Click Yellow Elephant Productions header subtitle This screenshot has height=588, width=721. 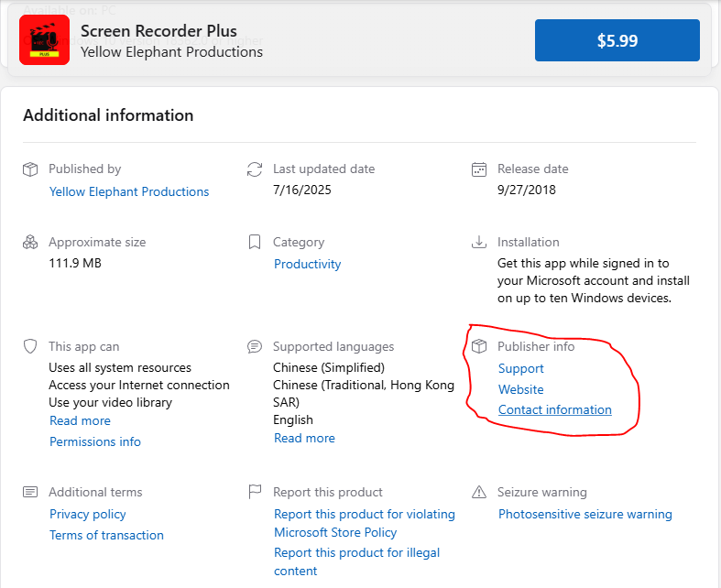[172, 52]
